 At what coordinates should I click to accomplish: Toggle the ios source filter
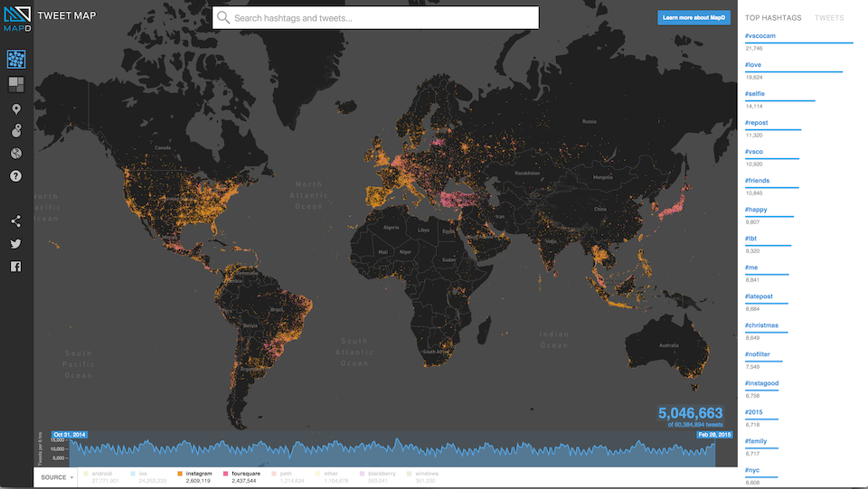(147, 477)
